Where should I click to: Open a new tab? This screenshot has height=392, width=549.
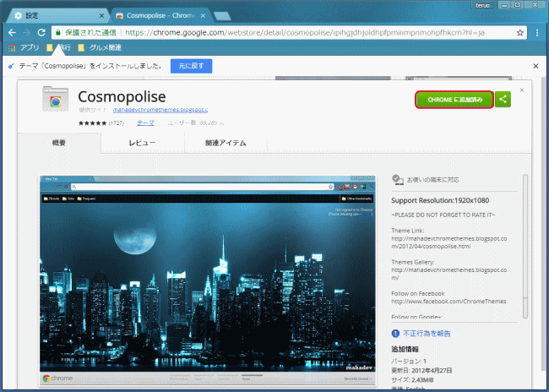(222, 16)
